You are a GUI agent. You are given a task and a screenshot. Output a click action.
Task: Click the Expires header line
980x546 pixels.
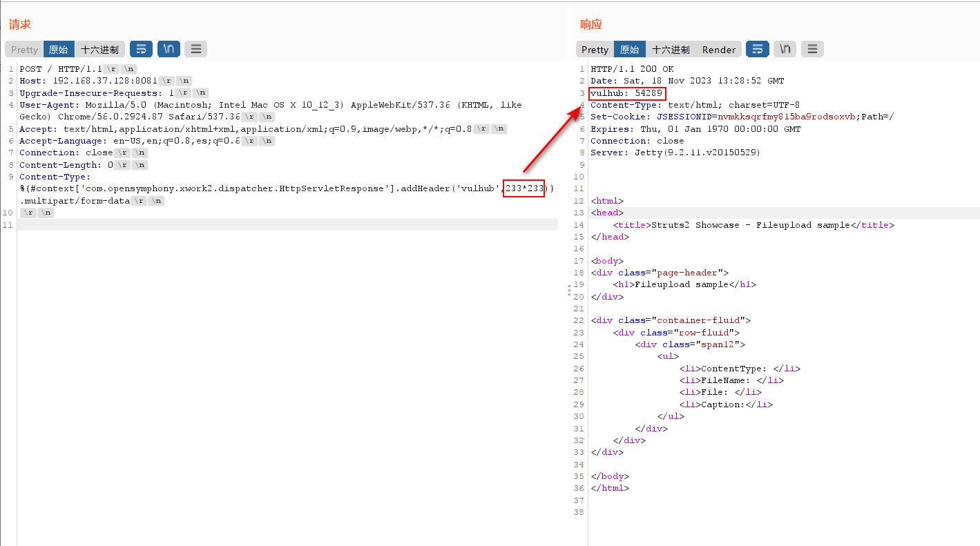tap(695, 129)
